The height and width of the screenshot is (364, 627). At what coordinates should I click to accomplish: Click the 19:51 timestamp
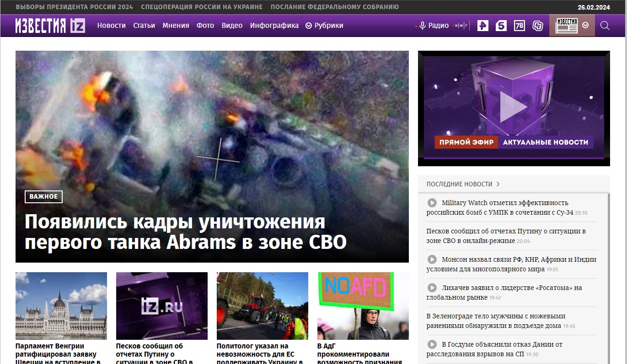[552, 269]
